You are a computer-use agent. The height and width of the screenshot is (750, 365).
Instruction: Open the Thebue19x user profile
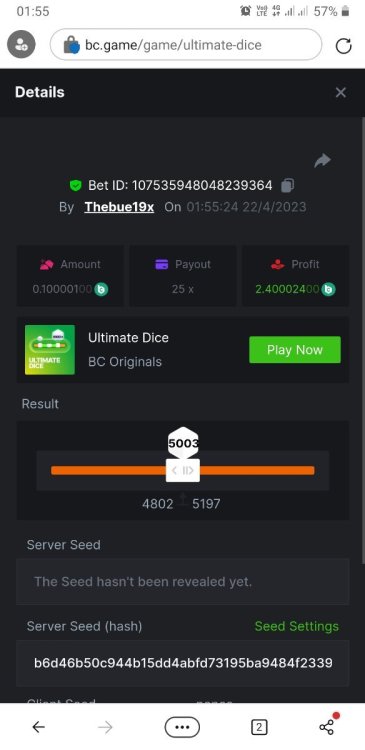coord(119,207)
